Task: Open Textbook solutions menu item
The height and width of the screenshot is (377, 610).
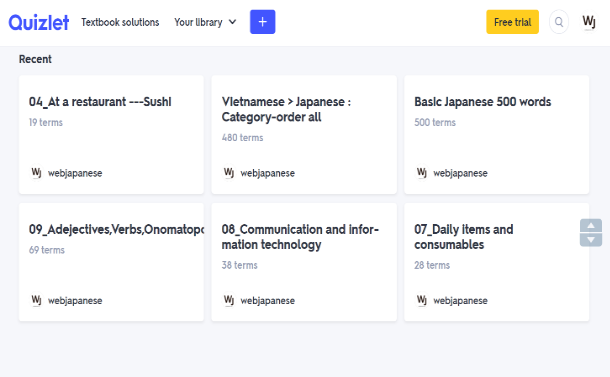Action: pyautogui.click(x=120, y=22)
